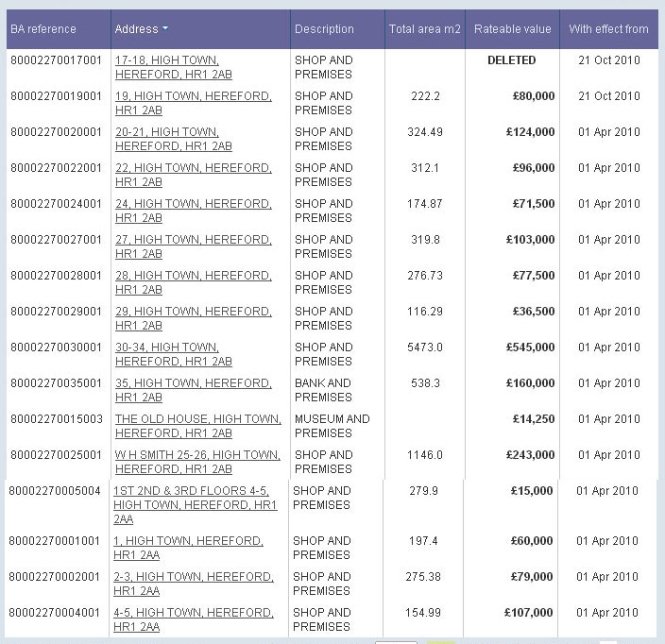The width and height of the screenshot is (665, 644).
Task: Click the DELETED rateable value cell
Action: tap(511, 60)
